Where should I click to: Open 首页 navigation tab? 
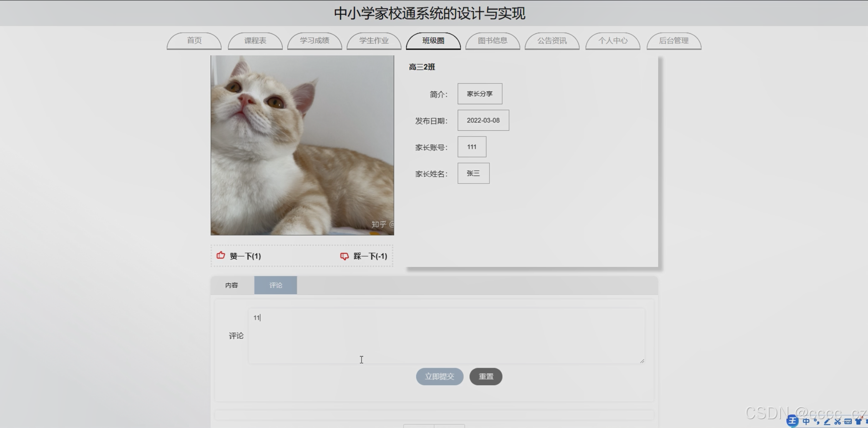point(194,41)
